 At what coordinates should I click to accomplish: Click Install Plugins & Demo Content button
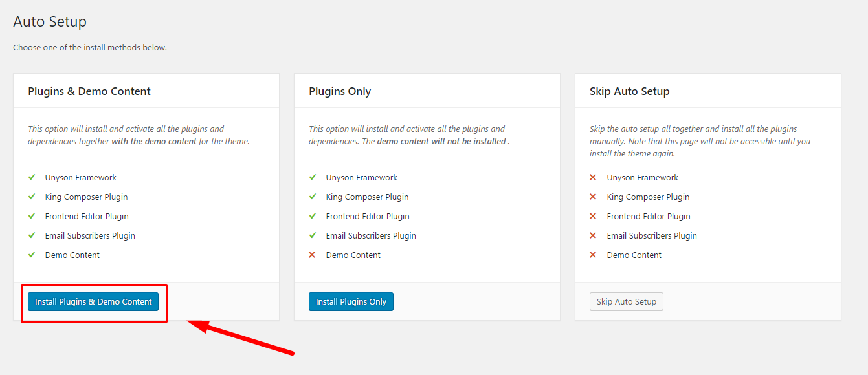click(x=93, y=302)
